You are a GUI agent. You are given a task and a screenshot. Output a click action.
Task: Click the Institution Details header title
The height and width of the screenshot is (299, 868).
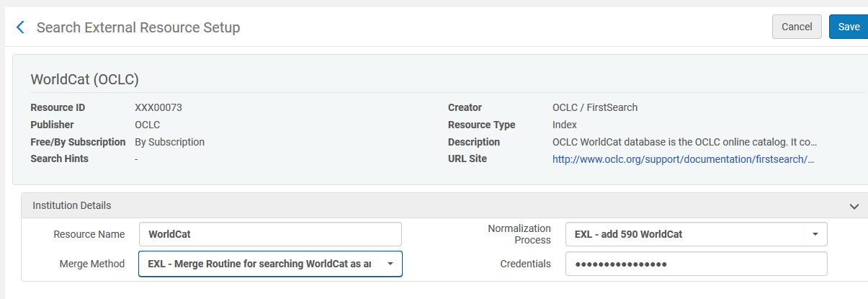point(72,205)
